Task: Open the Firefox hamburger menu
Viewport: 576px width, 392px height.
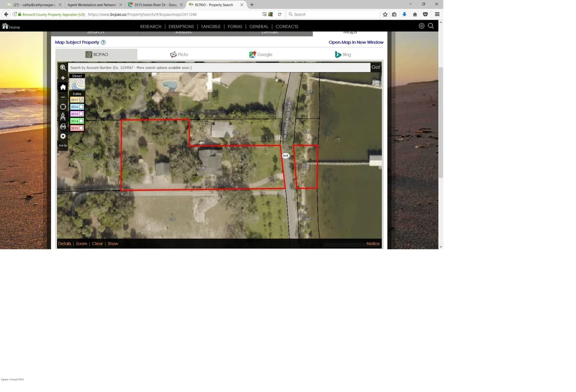Action: pos(437,15)
